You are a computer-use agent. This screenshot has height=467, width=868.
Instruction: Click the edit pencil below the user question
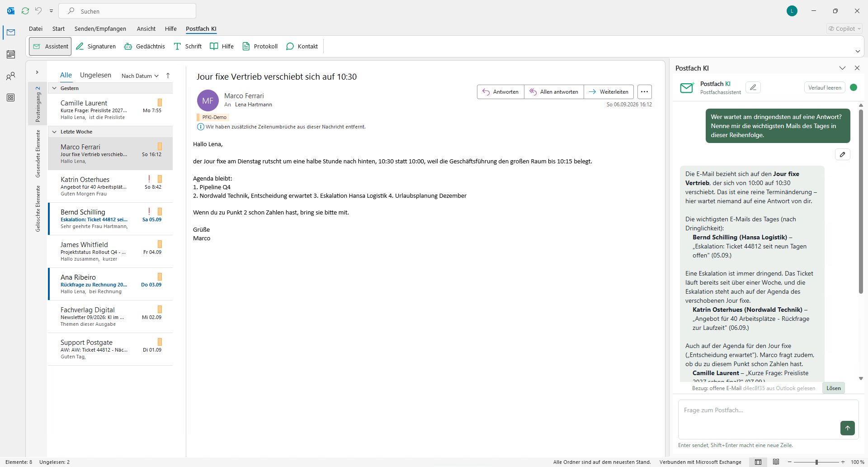pos(843,154)
